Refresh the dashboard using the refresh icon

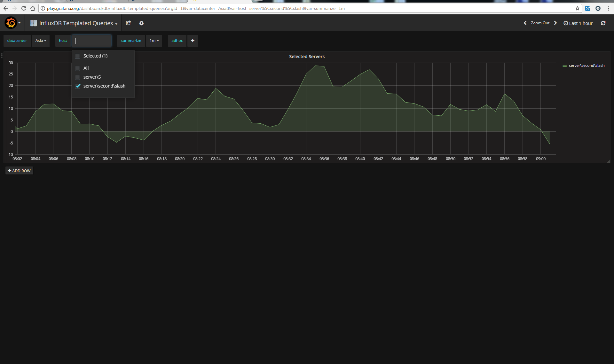pos(603,23)
